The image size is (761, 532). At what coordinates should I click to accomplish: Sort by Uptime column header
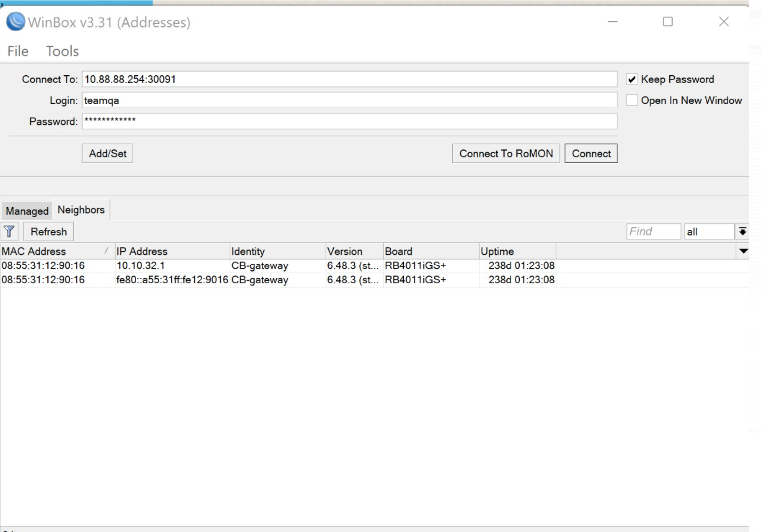(x=518, y=251)
